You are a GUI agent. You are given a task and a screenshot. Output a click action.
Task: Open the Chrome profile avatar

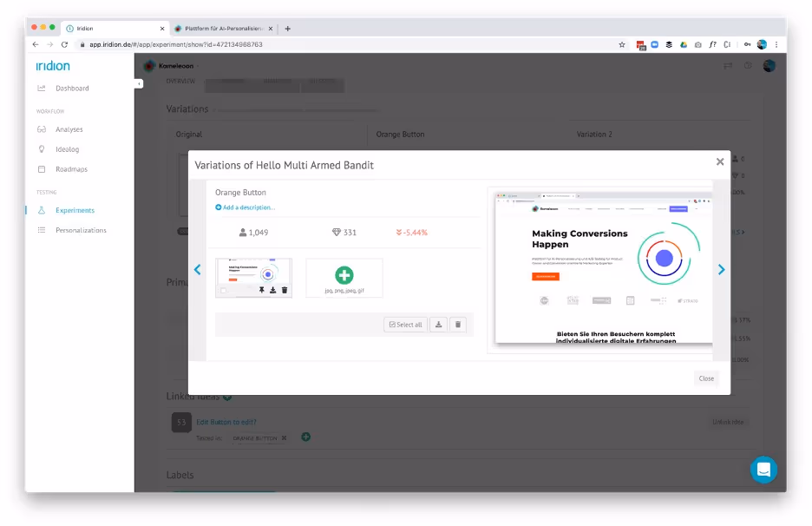pyautogui.click(x=762, y=44)
